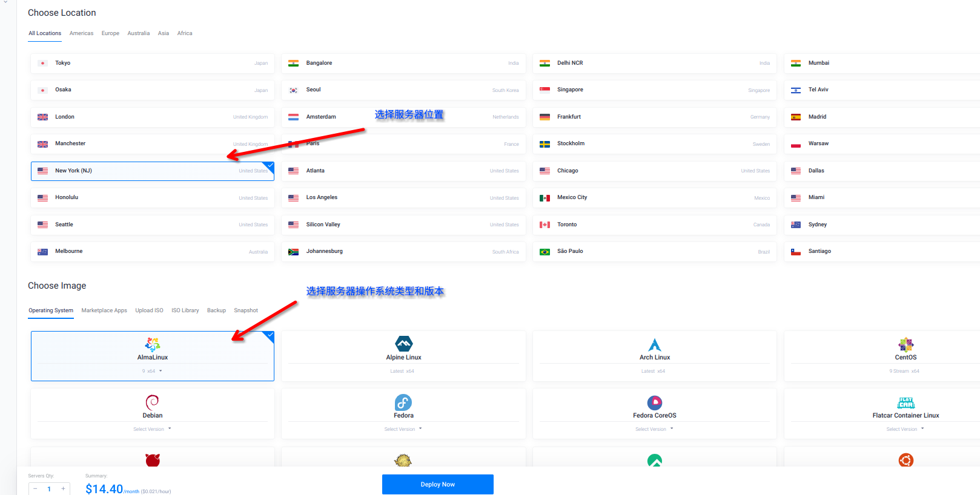Image resolution: width=980 pixels, height=495 pixels.
Task: Select the Flatcar Container Linux logo
Action: 906,403
